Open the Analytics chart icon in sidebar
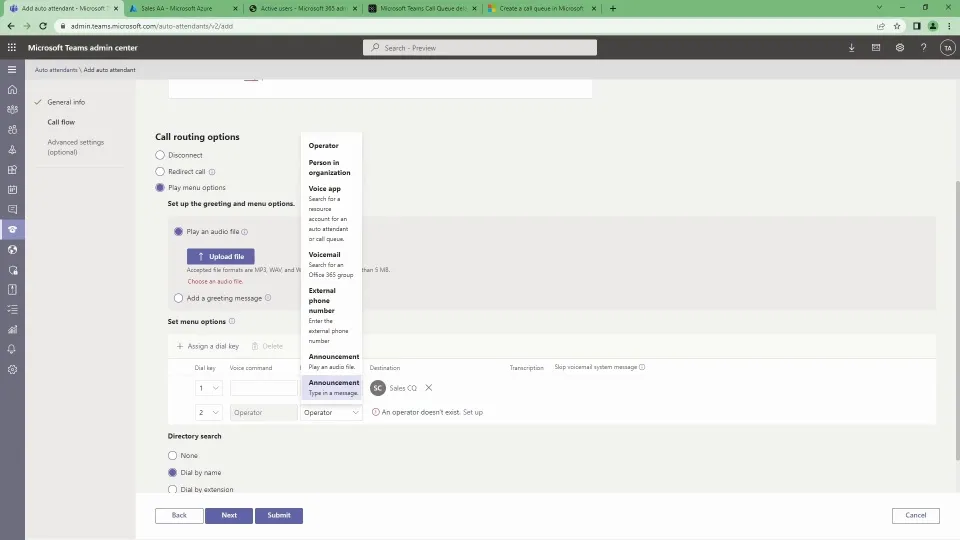Viewport: 960px width, 540px height. coord(12,329)
